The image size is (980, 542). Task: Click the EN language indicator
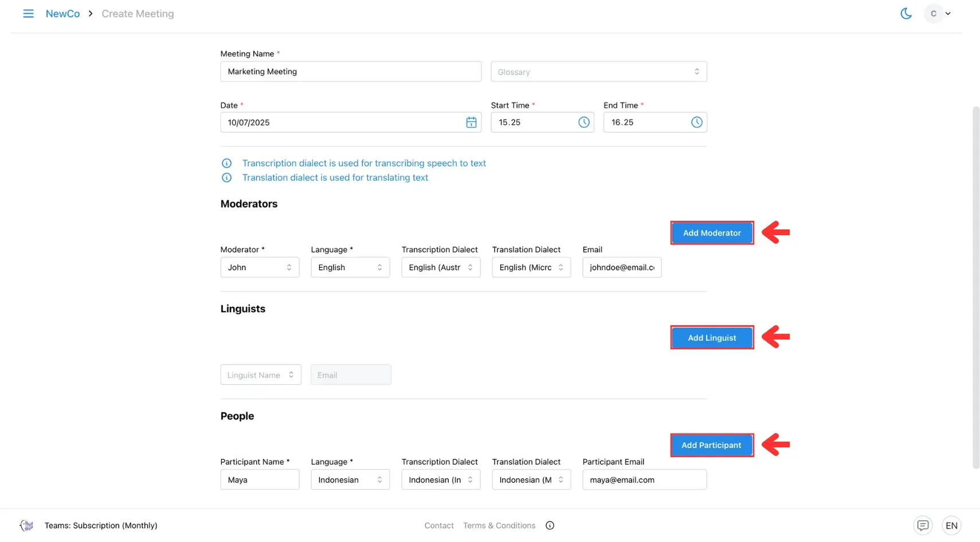click(952, 525)
